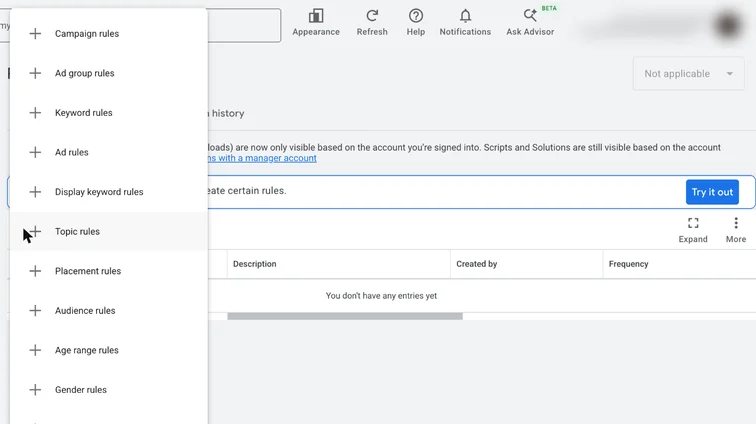This screenshot has height=424, width=756.
Task: Click the plus icon beside Placement rules
Action: pyautogui.click(x=35, y=271)
